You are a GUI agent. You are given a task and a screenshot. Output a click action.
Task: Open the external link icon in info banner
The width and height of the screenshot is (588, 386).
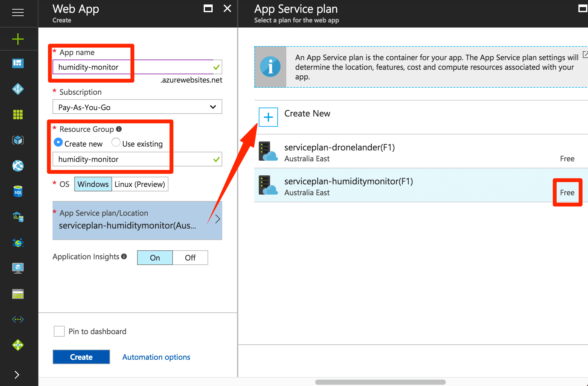[x=585, y=54]
